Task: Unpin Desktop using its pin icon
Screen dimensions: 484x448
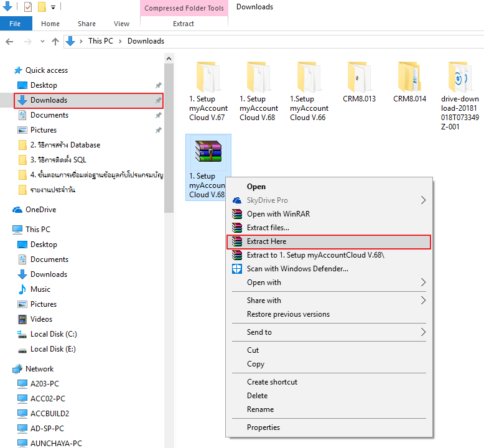Action: [159, 85]
